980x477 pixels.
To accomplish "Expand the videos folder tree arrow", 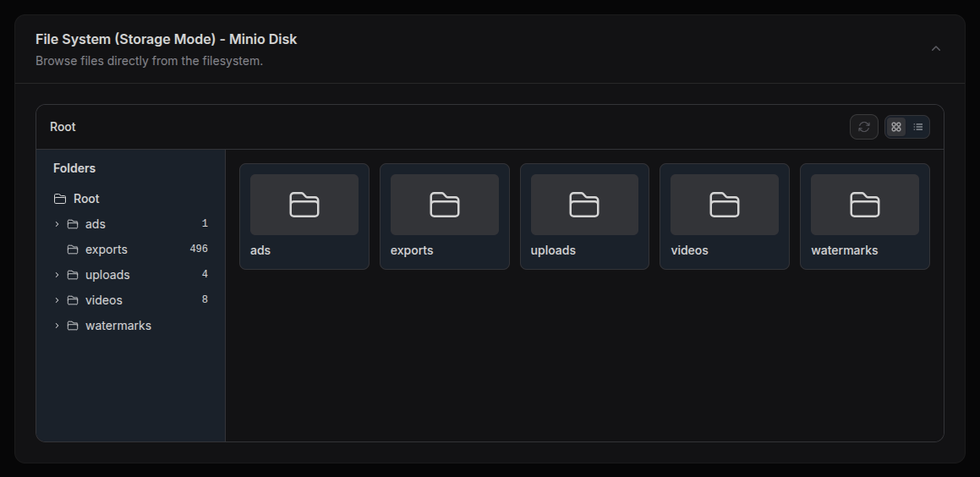I will pos(57,300).
